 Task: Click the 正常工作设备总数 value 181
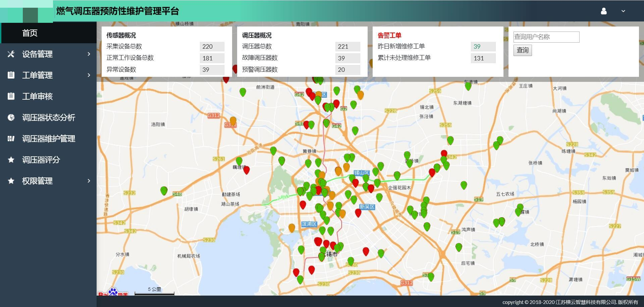pyautogui.click(x=212, y=58)
